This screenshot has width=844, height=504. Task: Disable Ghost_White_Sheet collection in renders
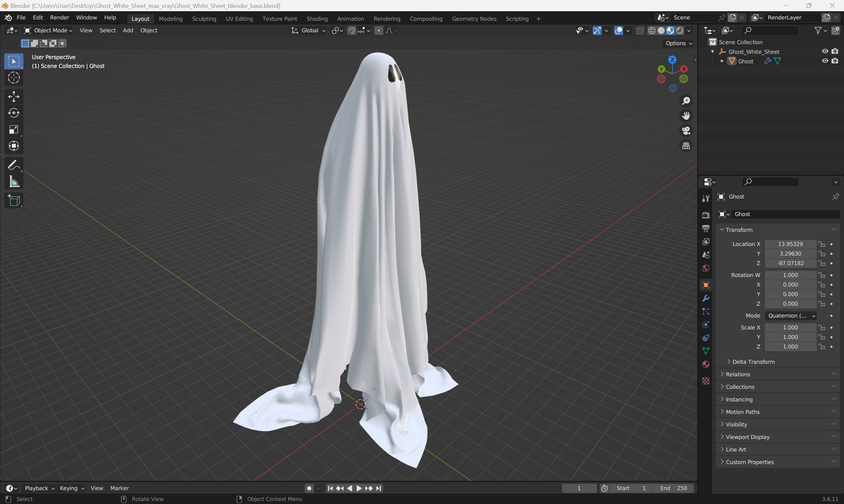tap(835, 51)
